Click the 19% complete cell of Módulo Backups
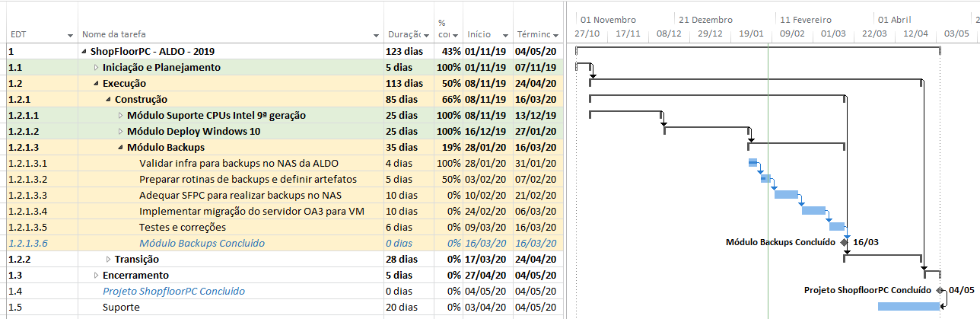The width and height of the screenshot is (980, 319). 451,147
